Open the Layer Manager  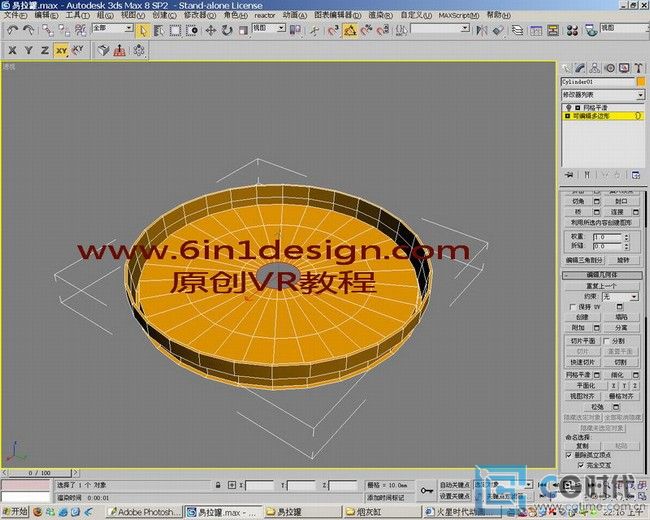517,31
